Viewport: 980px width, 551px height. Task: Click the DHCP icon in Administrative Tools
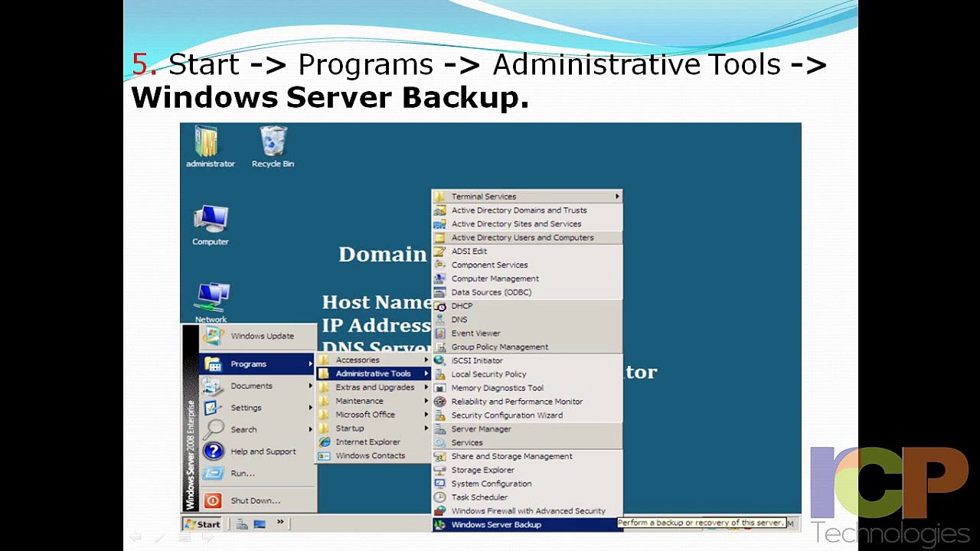coord(439,306)
